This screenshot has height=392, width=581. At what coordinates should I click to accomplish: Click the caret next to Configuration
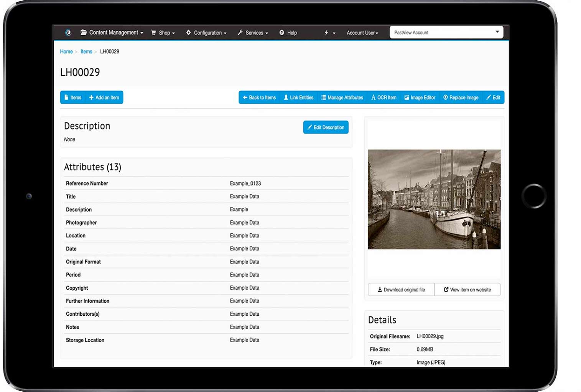[x=225, y=33]
